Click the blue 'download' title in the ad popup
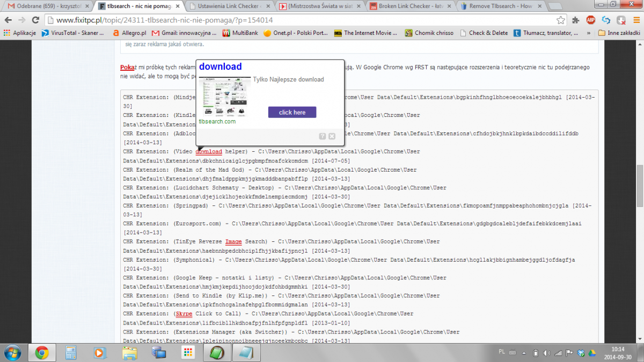 coord(220,67)
